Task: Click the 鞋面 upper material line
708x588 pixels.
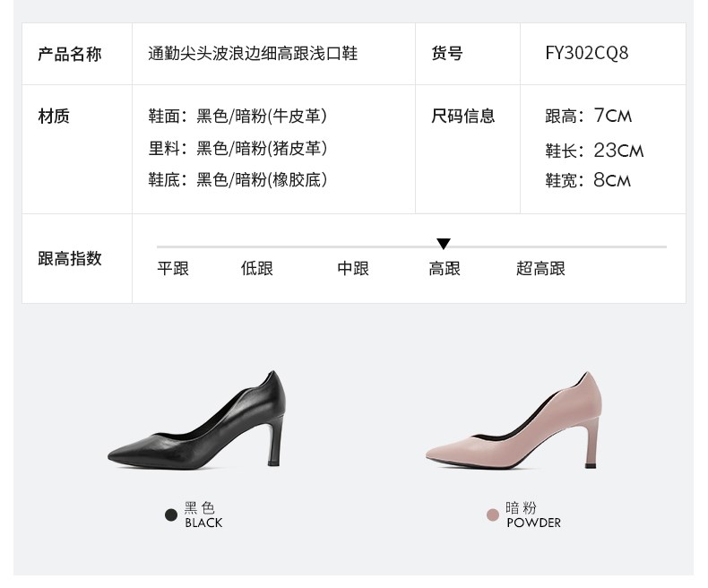Action: 237,116
